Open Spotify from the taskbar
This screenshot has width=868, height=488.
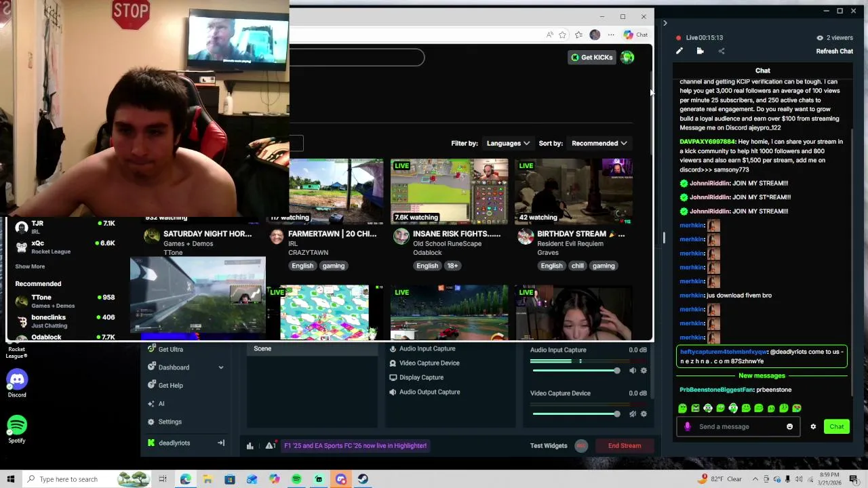[296, 479]
